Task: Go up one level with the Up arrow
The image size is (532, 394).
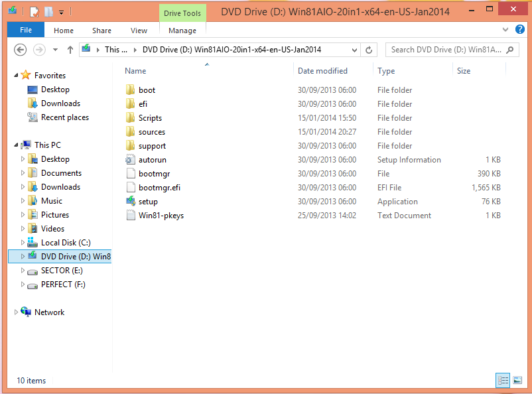Action: tap(70, 50)
